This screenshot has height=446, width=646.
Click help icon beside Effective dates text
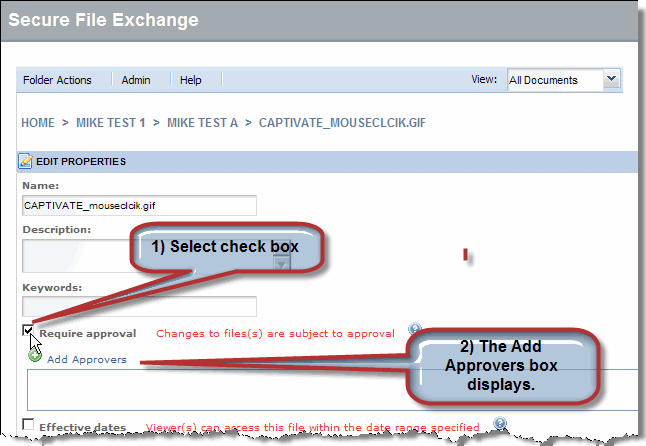[497, 423]
